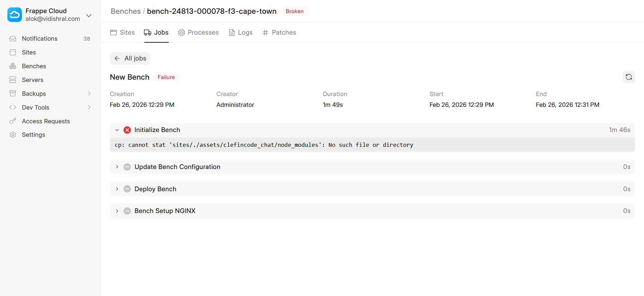The width and height of the screenshot is (644, 296).
Task: Expand the Bench Setup NGINX step
Action: point(117,211)
